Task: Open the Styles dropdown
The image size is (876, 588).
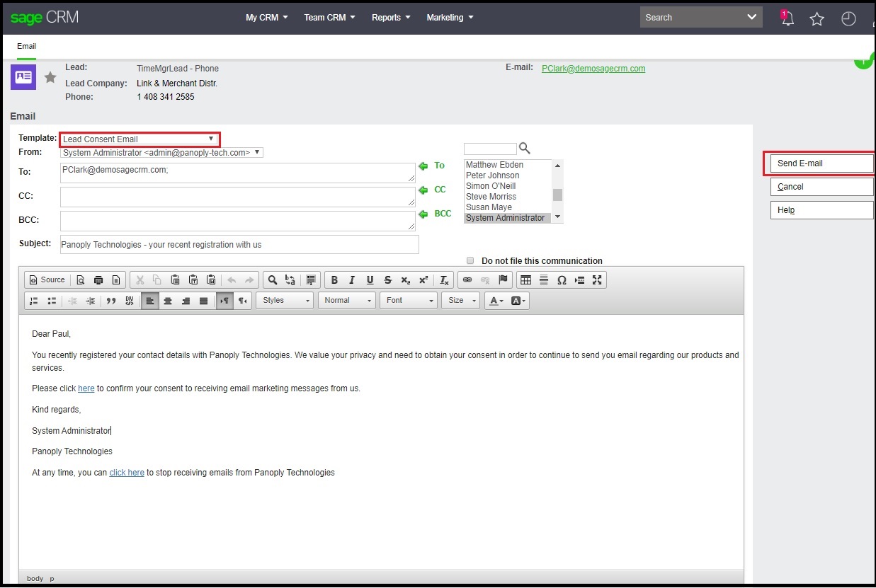Action: (x=284, y=301)
